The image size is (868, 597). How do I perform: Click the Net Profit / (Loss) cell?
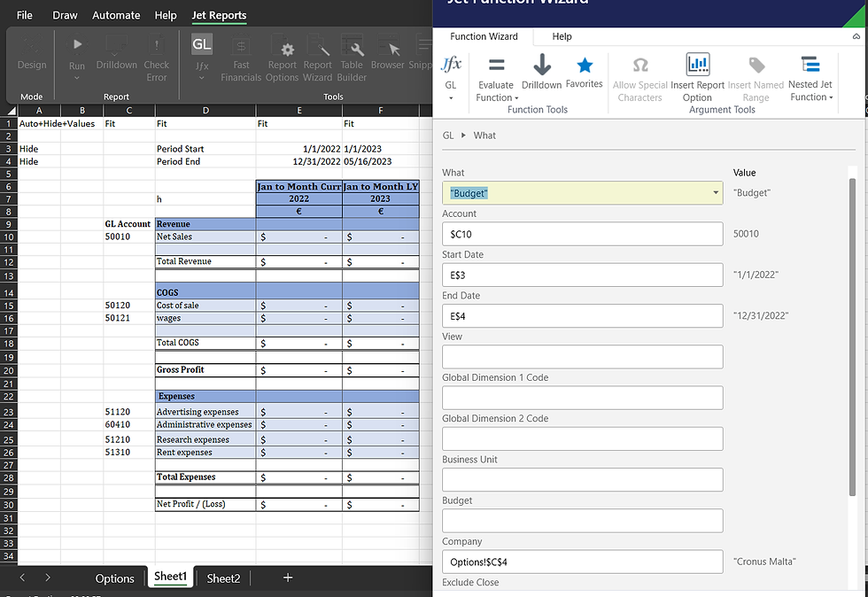pyautogui.click(x=205, y=504)
